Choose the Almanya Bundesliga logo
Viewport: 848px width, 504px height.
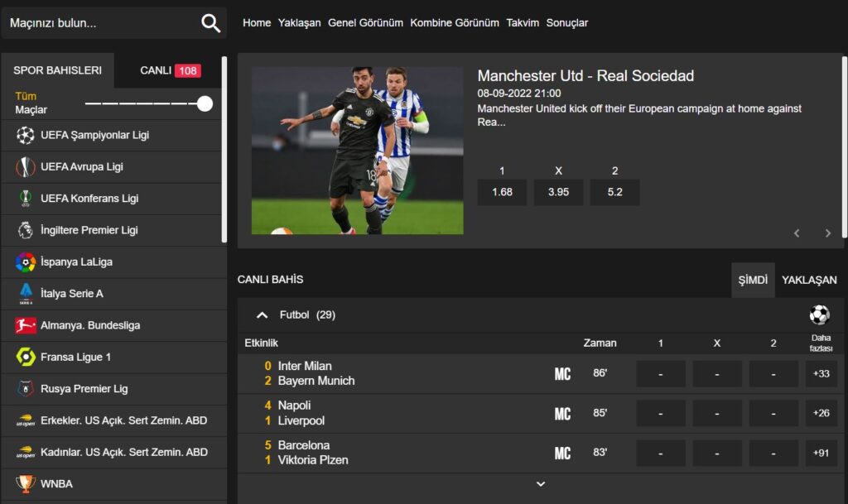point(26,325)
